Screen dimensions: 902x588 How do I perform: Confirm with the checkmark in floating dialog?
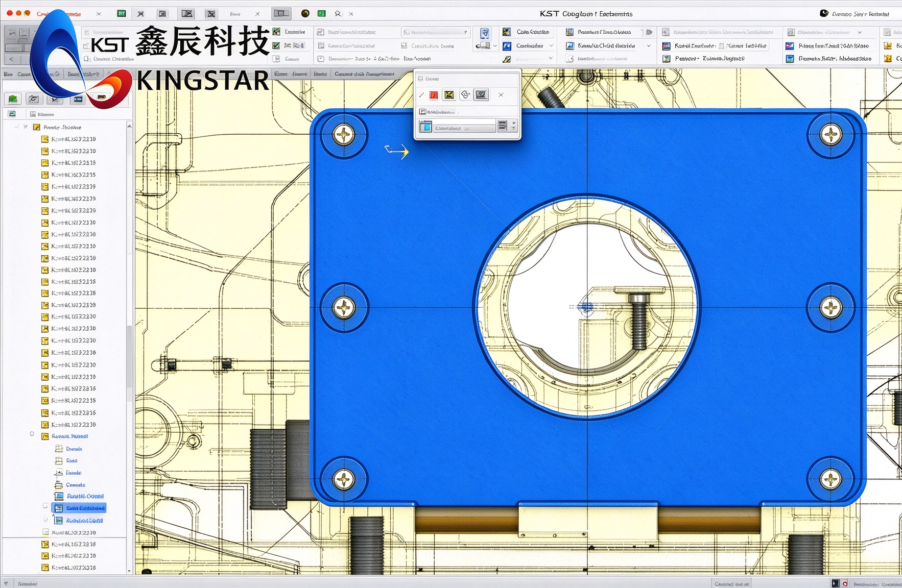pyautogui.click(x=421, y=95)
